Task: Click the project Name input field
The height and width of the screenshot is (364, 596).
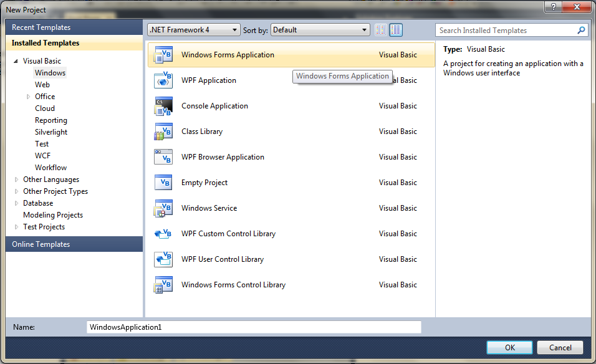Action: coord(254,327)
